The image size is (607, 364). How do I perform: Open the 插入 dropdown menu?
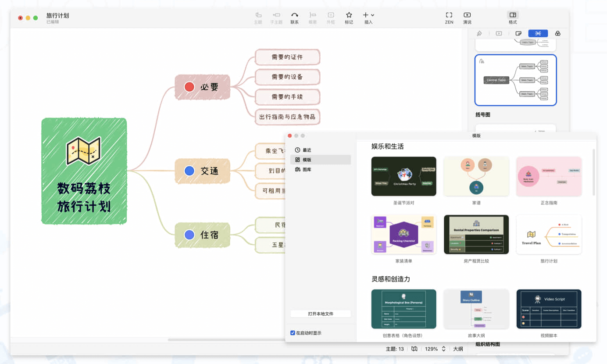click(368, 15)
